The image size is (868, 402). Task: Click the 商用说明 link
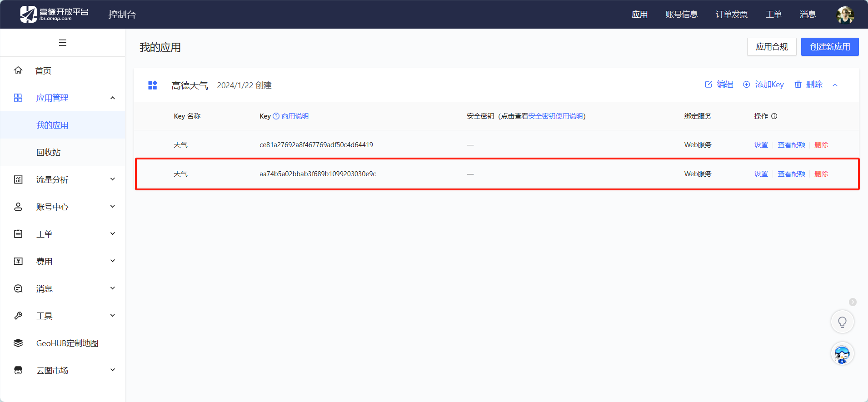point(295,116)
